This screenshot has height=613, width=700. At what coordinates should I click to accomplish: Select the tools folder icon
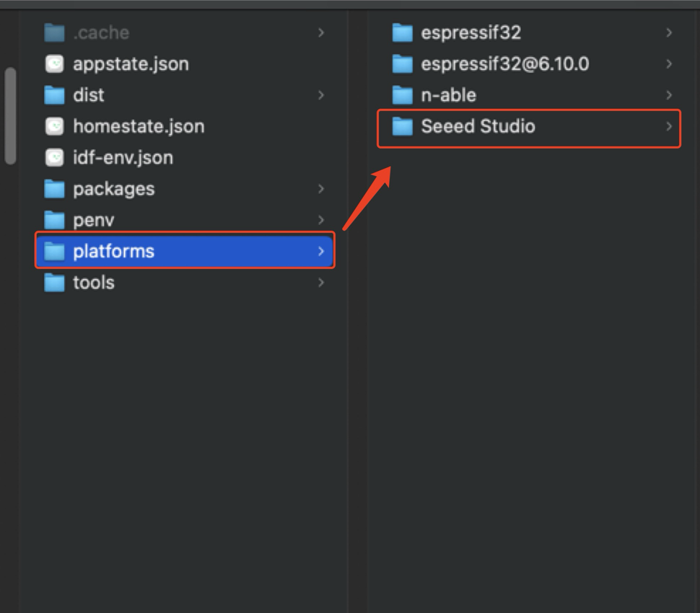54,283
